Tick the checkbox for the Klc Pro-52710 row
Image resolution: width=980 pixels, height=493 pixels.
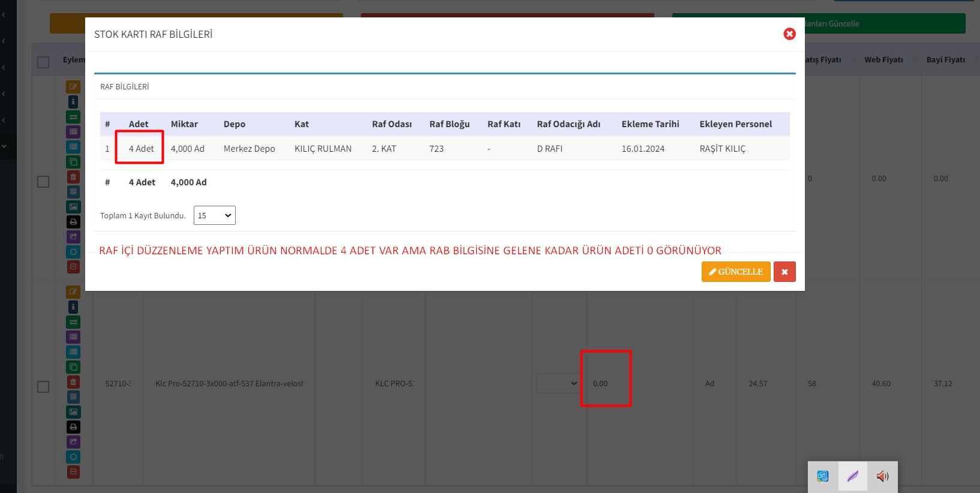tap(43, 387)
